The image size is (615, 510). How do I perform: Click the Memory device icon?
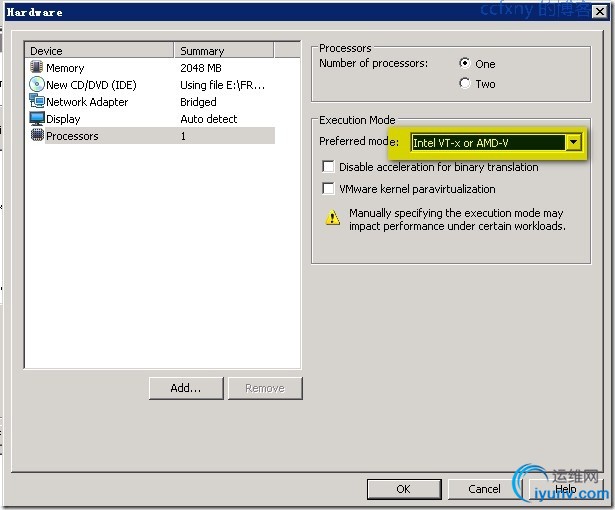point(36,67)
